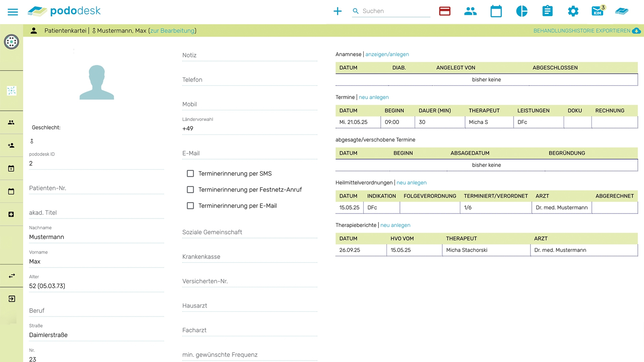Click the plus add-new icon in header

337,11
